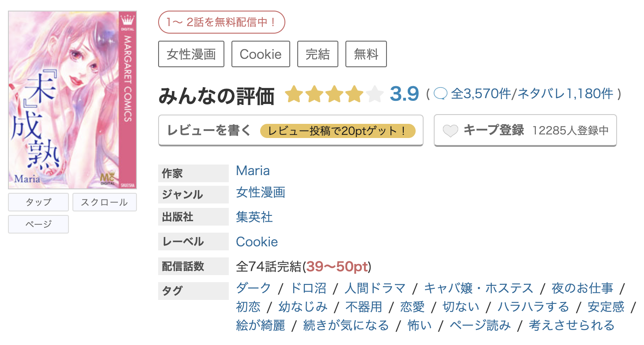The width and height of the screenshot is (644, 345).
Task: Browse the Cookie category label
Action: click(x=261, y=54)
